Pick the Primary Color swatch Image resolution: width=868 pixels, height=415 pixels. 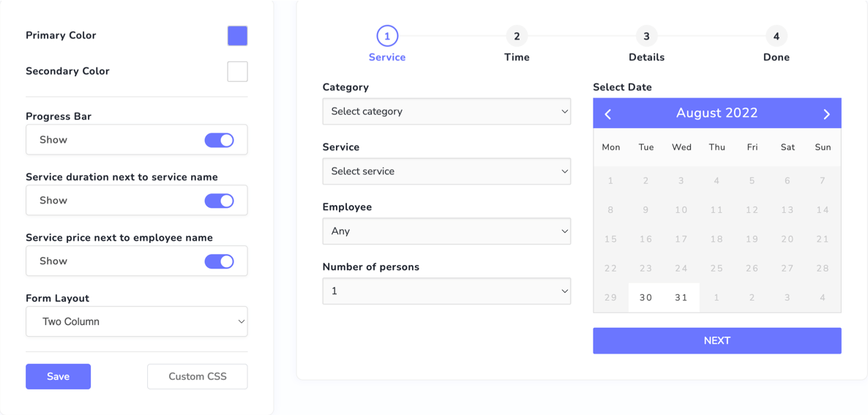pos(237,36)
